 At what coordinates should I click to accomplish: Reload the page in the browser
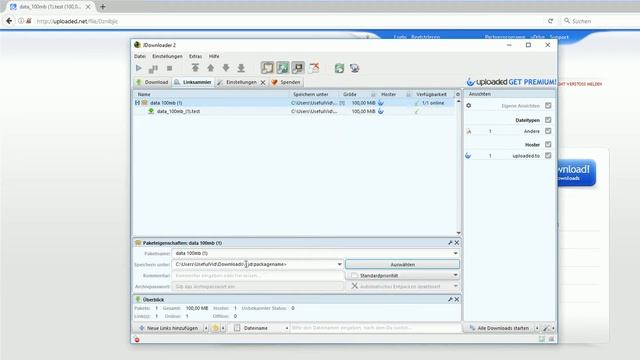[x=550, y=21]
